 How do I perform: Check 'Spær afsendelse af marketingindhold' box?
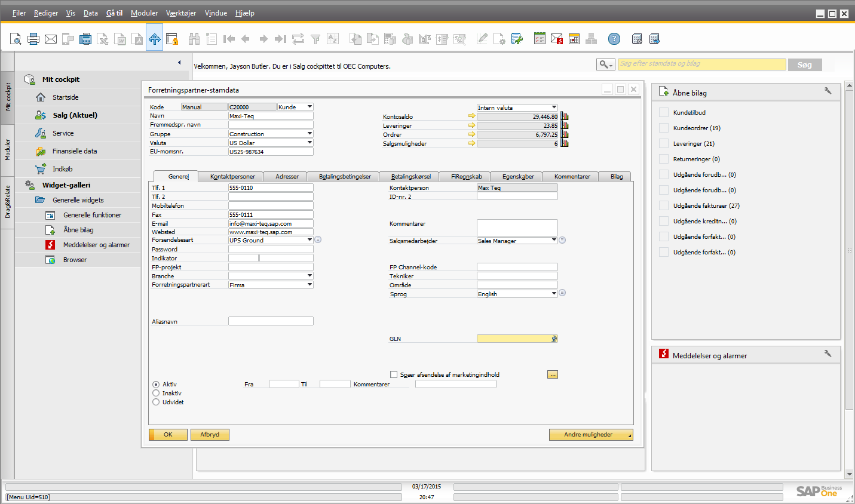point(394,375)
